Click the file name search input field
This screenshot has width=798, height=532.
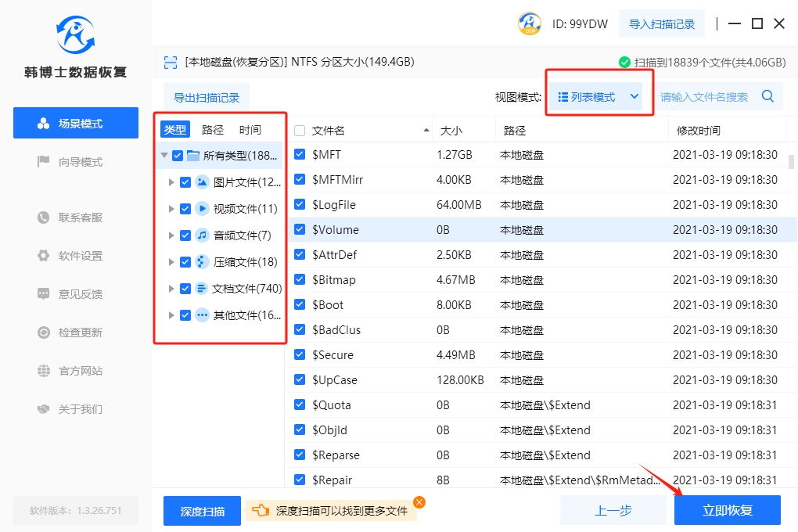point(704,97)
